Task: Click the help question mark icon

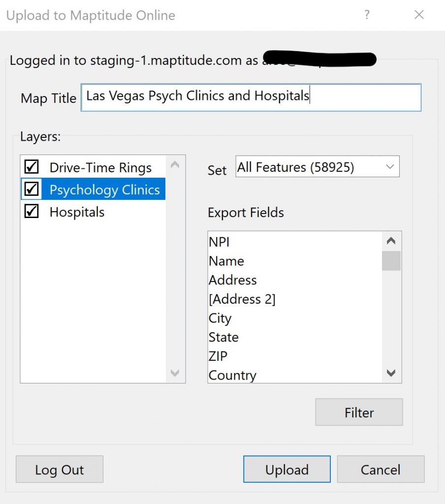Action: (367, 15)
